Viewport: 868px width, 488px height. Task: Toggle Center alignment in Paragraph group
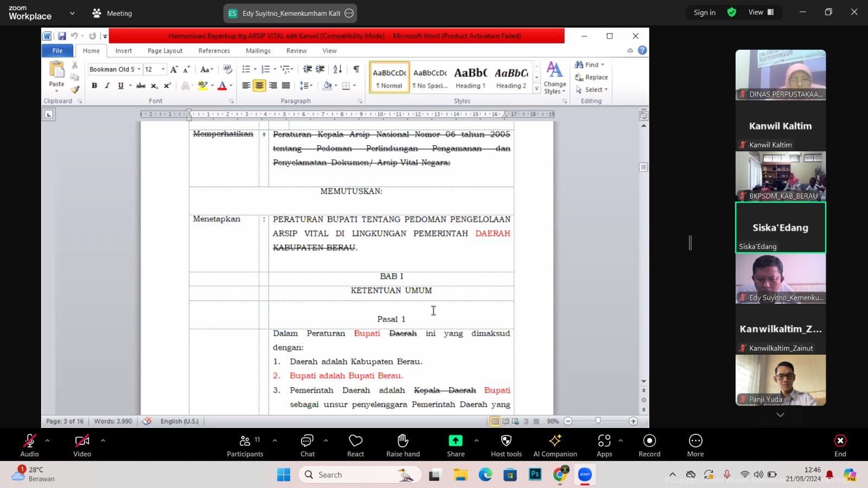pos(259,86)
